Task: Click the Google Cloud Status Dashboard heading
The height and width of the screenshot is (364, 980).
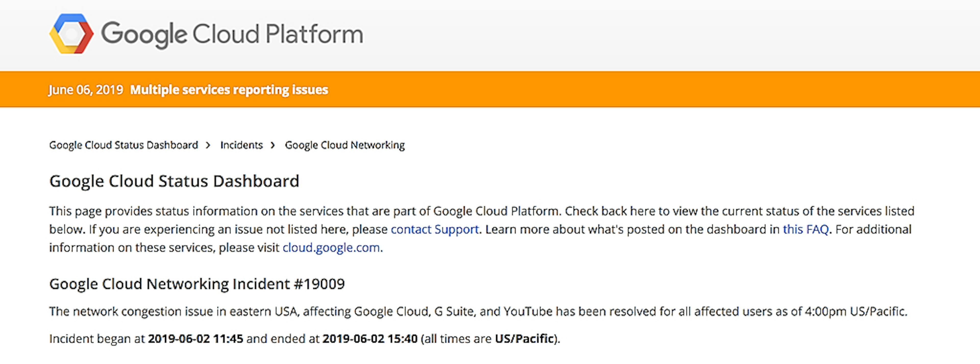Action: pos(174,181)
